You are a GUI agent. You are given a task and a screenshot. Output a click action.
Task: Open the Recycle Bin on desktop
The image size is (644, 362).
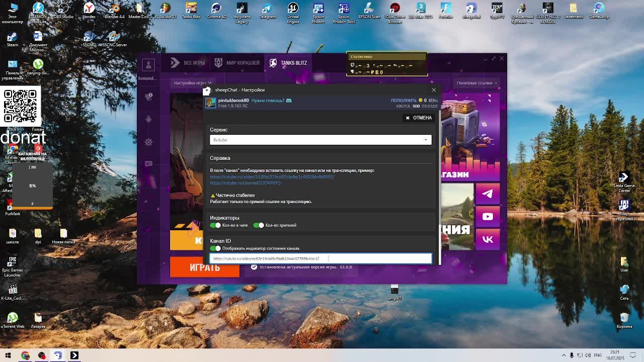(x=624, y=320)
